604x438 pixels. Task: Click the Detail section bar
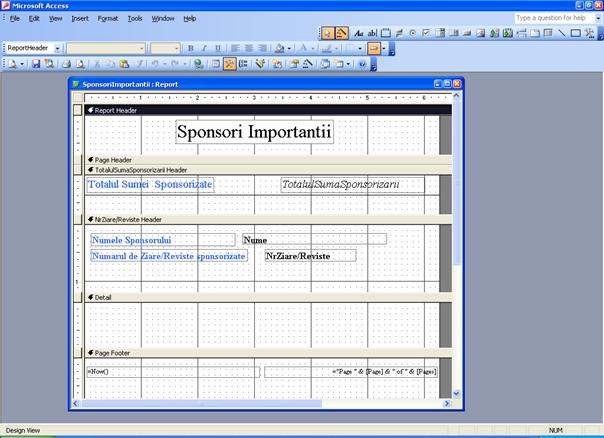click(x=103, y=298)
